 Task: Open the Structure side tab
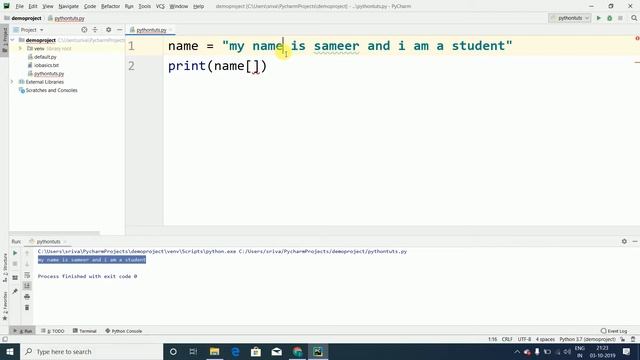pos(5,267)
